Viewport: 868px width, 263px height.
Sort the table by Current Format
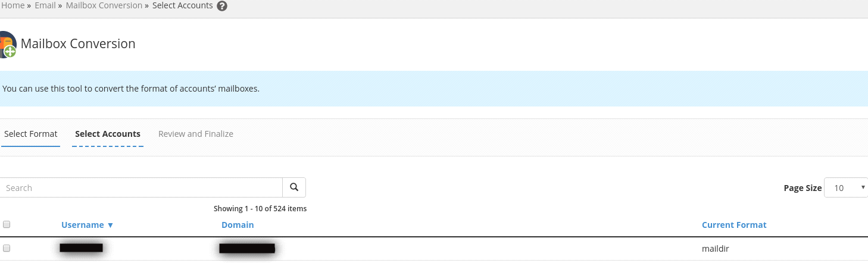[734, 225]
